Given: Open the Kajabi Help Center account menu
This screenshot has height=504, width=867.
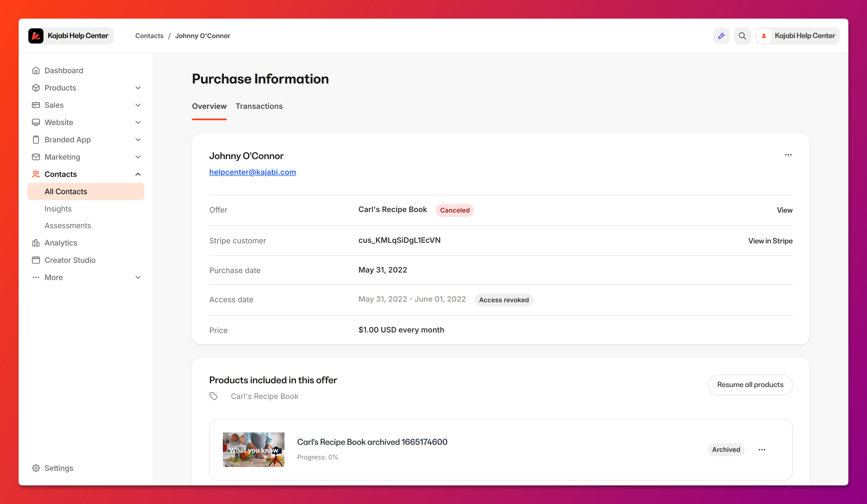Looking at the screenshot, I should (x=798, y=36).
